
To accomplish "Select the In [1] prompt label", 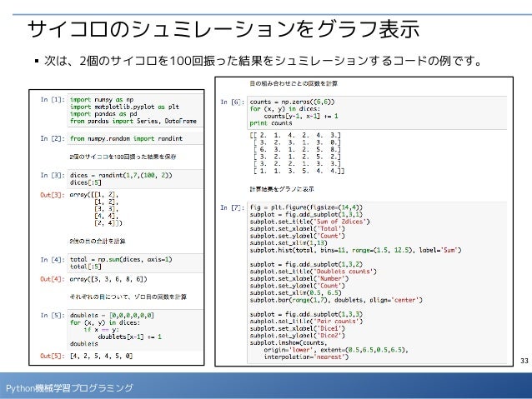I will [x=53, y=100].
